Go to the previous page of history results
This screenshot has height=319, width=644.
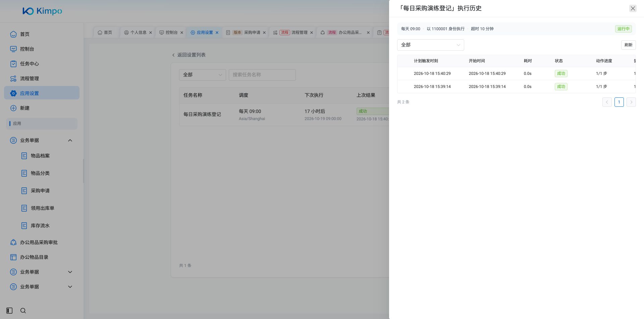click(607, 102)
